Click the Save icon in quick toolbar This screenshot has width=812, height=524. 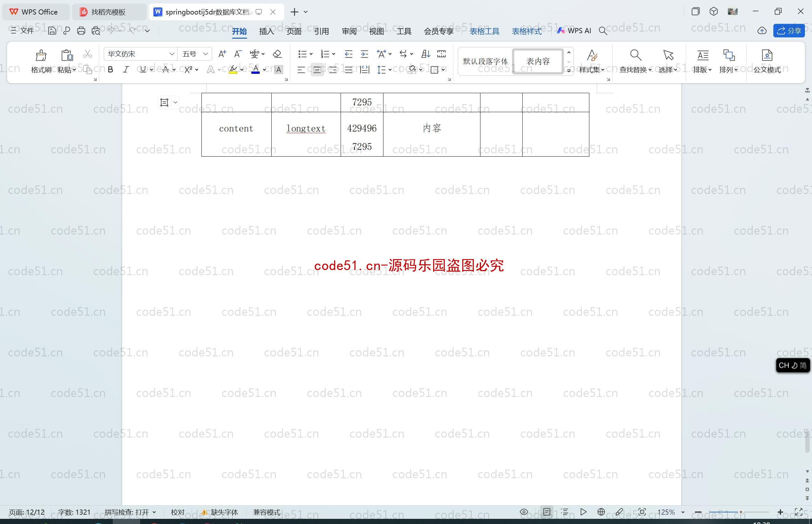coord(52,31)
